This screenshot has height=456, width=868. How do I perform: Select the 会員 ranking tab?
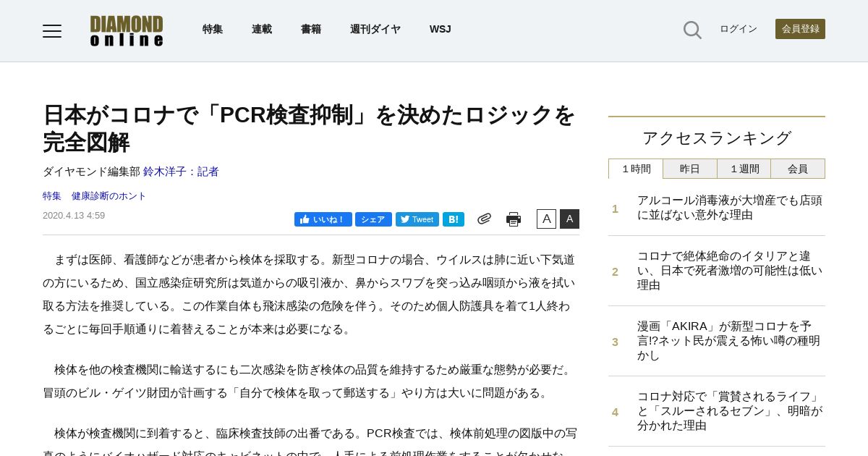pos(798,169)
